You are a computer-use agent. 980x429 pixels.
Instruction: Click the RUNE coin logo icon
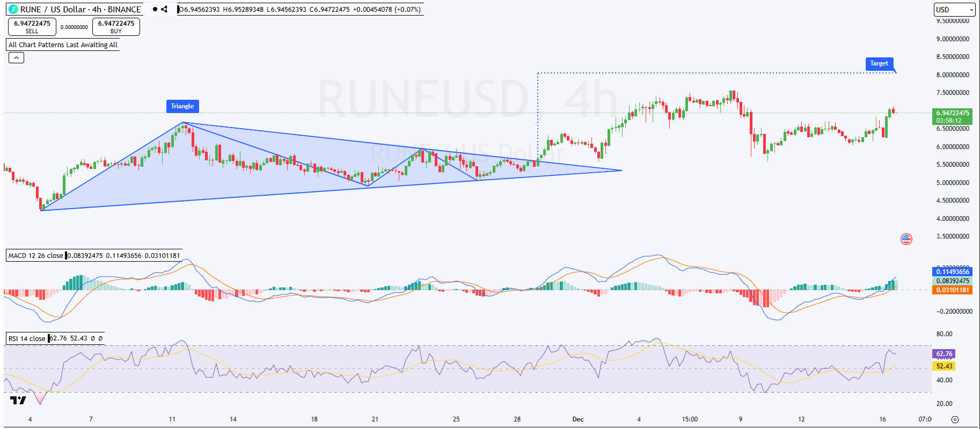13,9
